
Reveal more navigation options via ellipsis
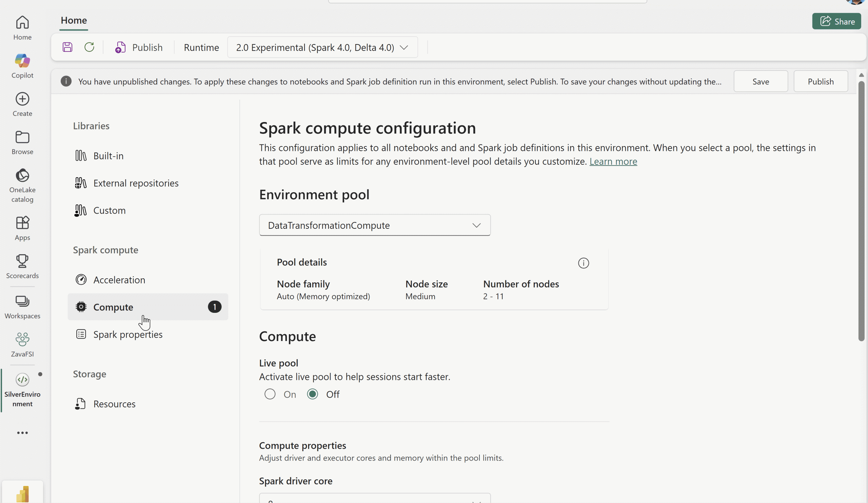click(x=22, y=433)
